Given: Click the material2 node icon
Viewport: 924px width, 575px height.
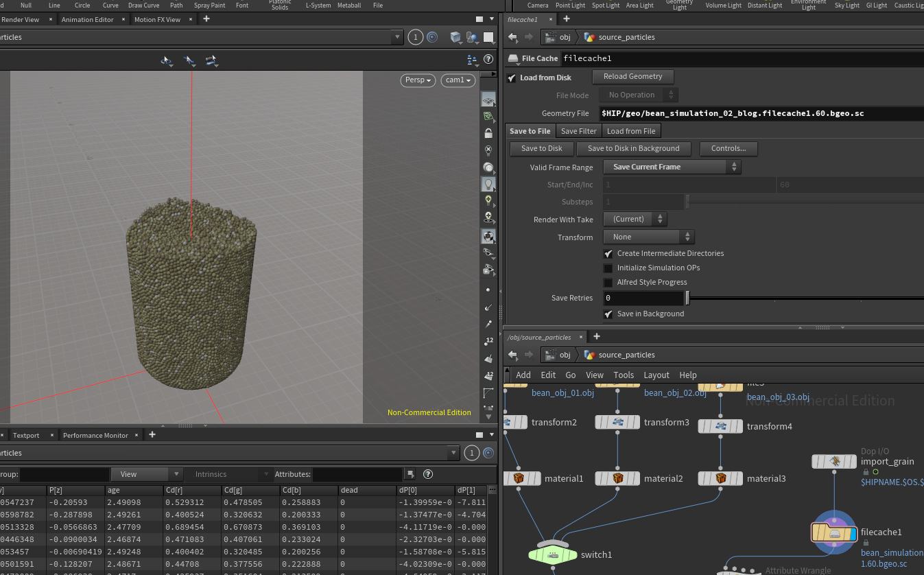Looking at the screenshot, I should coord(618,478).
